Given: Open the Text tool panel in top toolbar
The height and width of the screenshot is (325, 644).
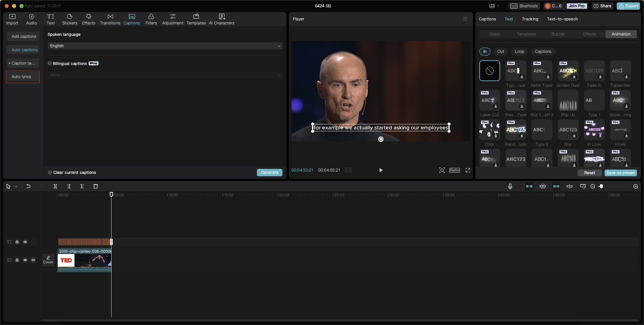Looking at the screenshot, I should tap(51, 19).
